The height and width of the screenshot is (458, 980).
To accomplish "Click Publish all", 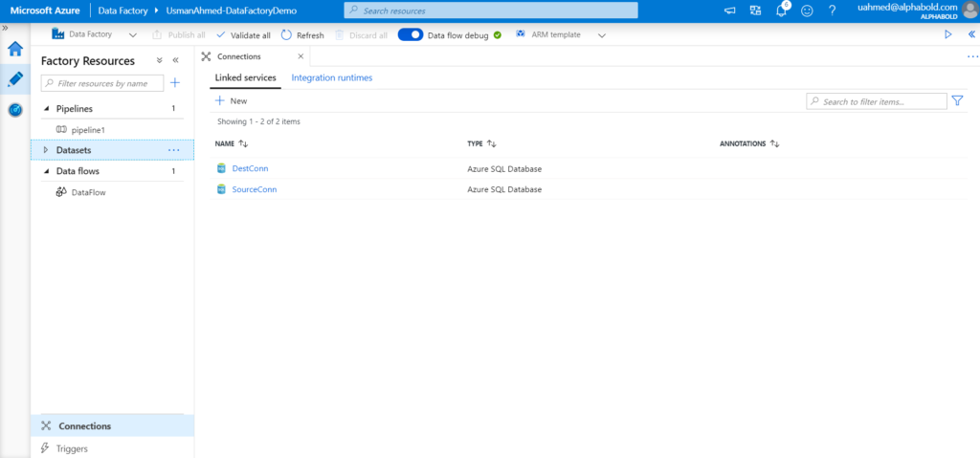I will click(x=179, y=35).
